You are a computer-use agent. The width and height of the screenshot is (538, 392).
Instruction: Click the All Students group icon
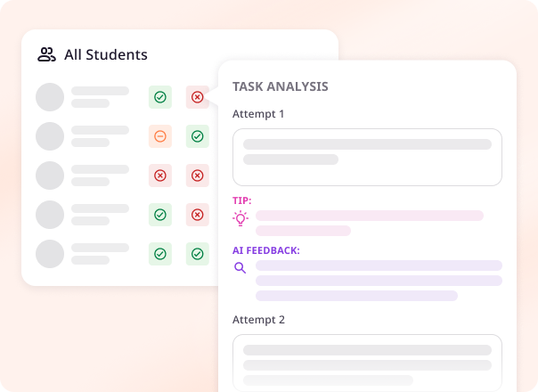[x=46, y=54]
